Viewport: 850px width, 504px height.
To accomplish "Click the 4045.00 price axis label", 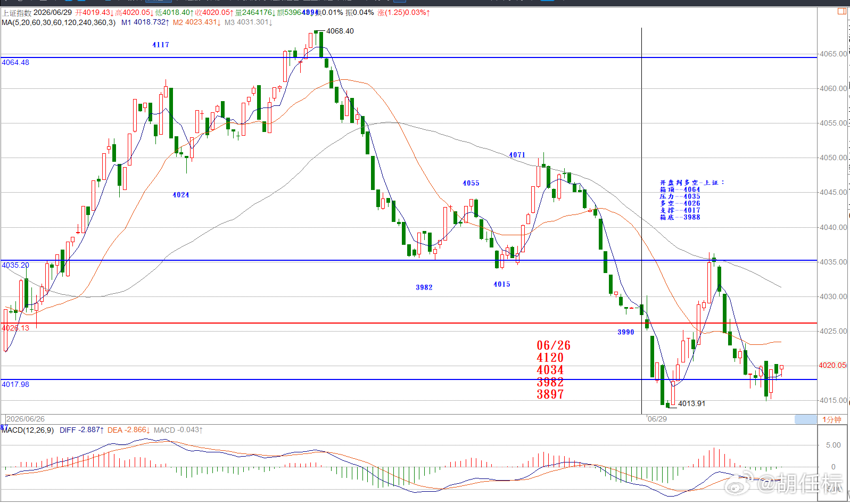I will click(833, 192).
